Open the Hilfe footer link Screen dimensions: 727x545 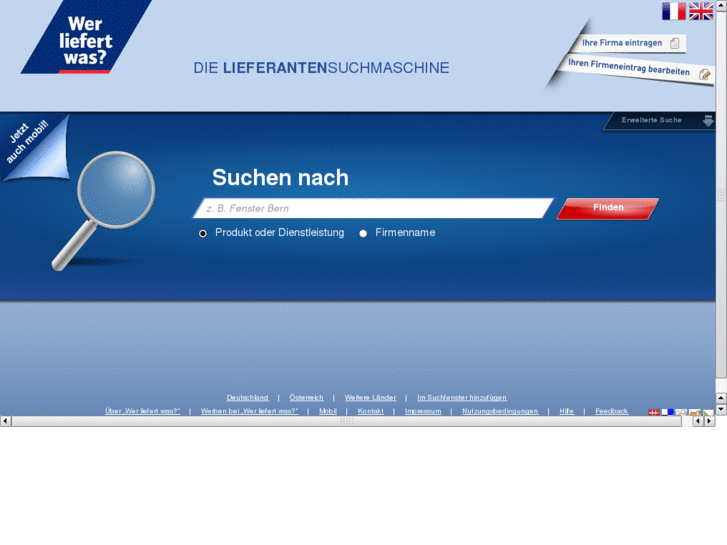(567, 411)
